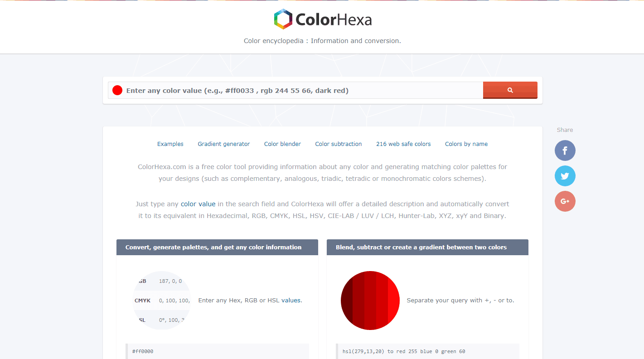Share on Twitter
Viewport: 644px width, 359px height.
[x=565, y=176]
